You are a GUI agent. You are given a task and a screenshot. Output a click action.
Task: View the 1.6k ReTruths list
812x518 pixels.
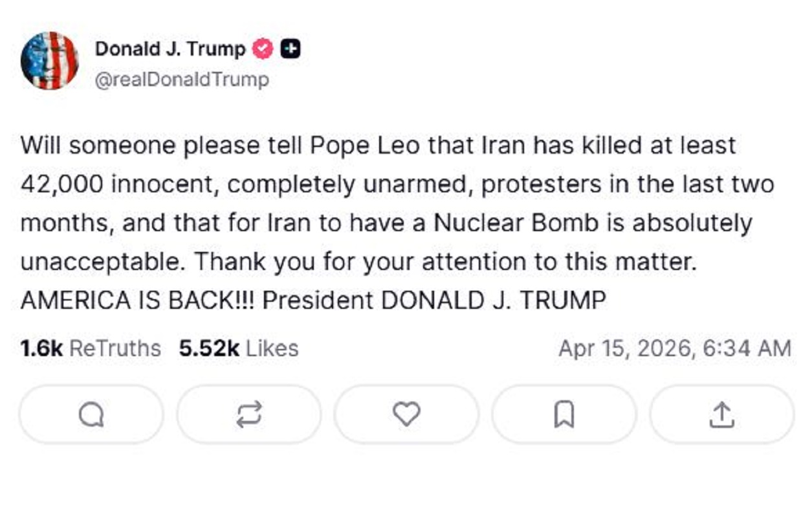pyautogui.click(x=91, y=348)
